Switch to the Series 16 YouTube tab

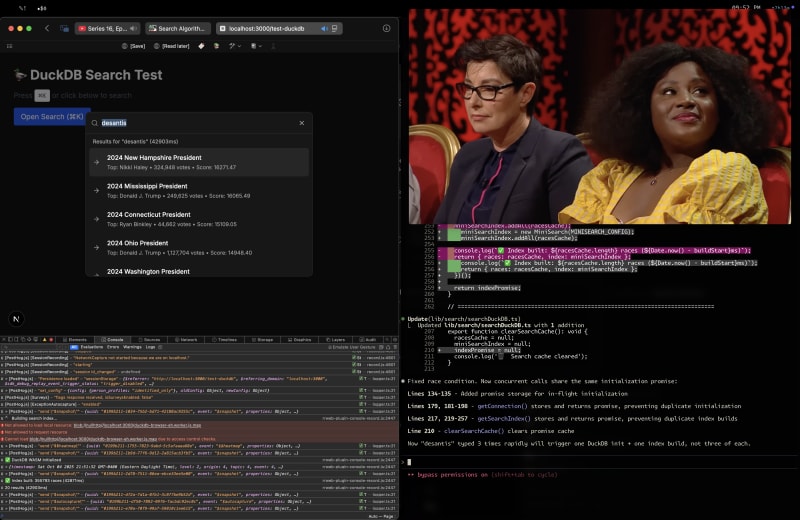click(x=107, y=29)
